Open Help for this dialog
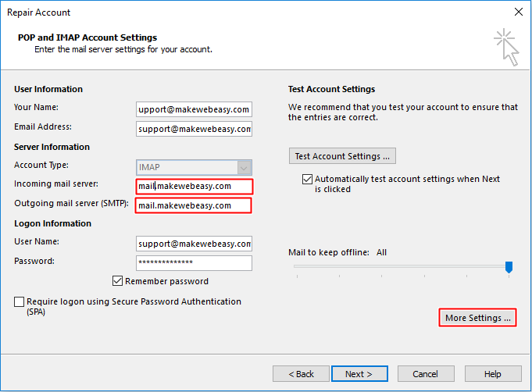Viewport: 532px width, 392px height. click(492, 374)
